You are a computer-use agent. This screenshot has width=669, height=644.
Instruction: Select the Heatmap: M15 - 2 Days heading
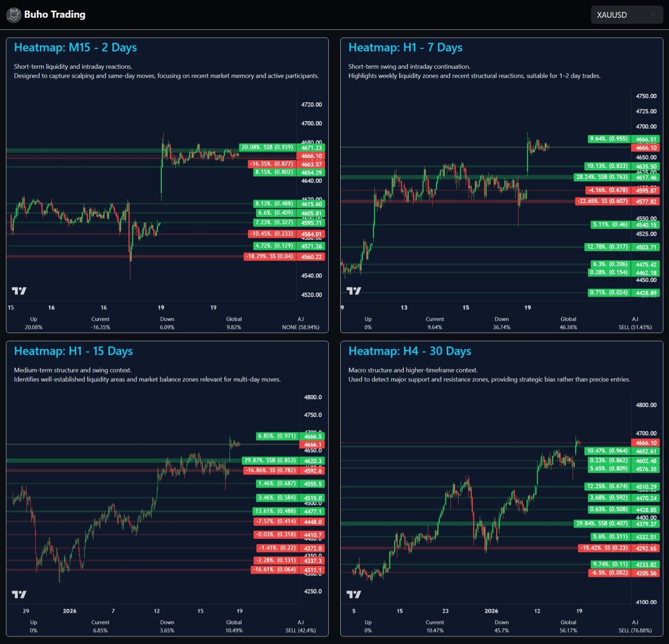pyautogui.click(x=75, y=47)
